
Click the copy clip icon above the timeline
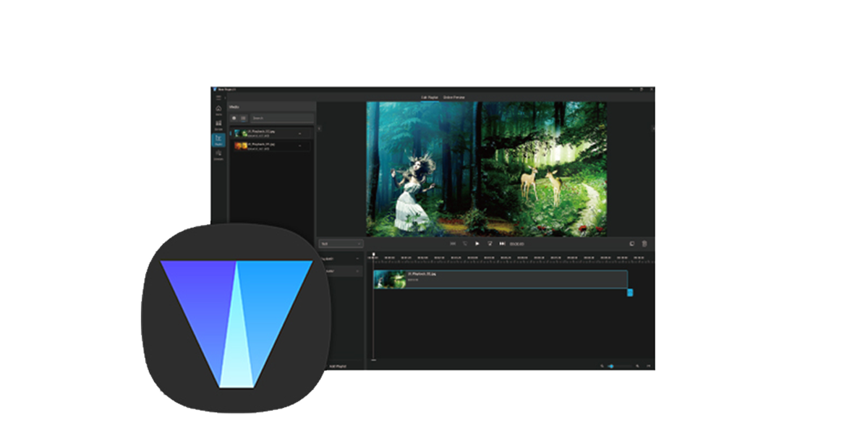[632, 243]
